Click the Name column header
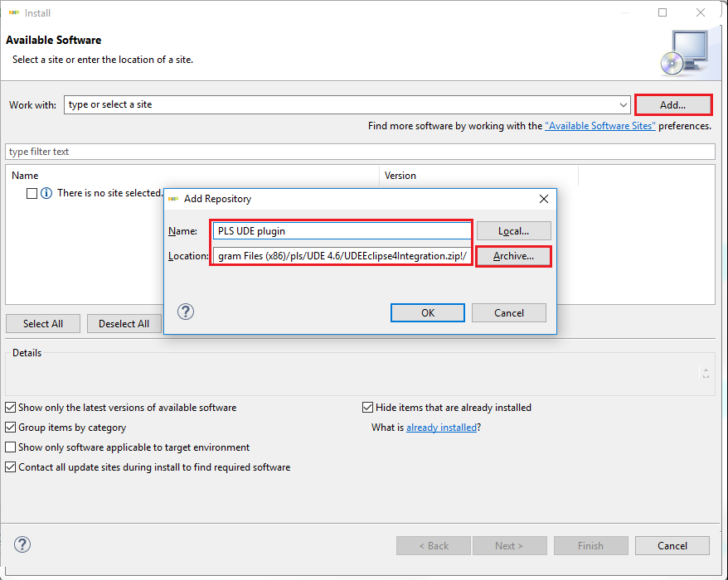Viewport: 728px width, 580px height. [x=26, y=176]
